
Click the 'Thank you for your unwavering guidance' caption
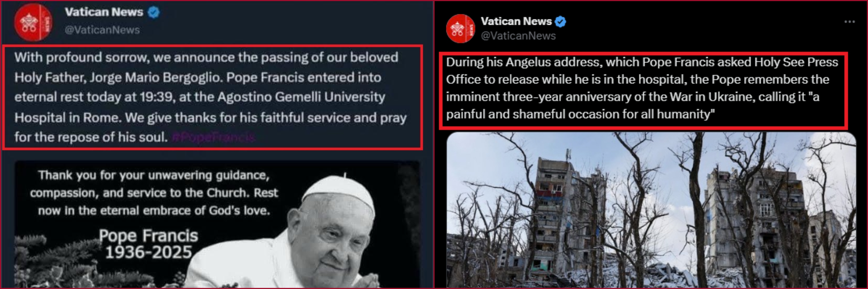[154, 193]
